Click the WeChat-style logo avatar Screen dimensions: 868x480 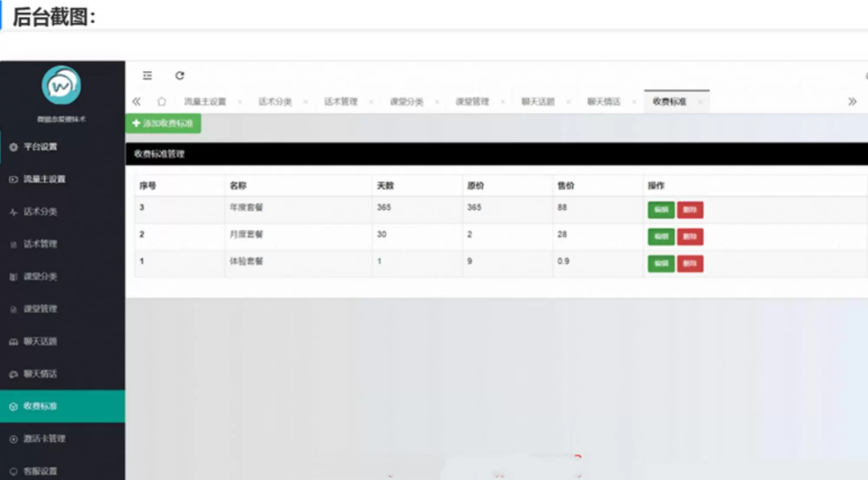[61, 85]
